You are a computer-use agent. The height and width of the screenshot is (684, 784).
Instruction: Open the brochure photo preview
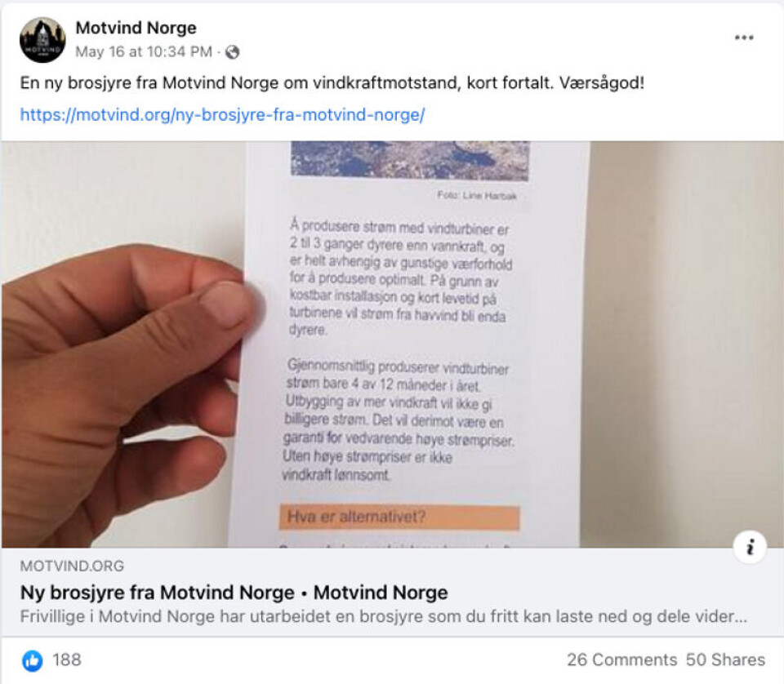392,344
